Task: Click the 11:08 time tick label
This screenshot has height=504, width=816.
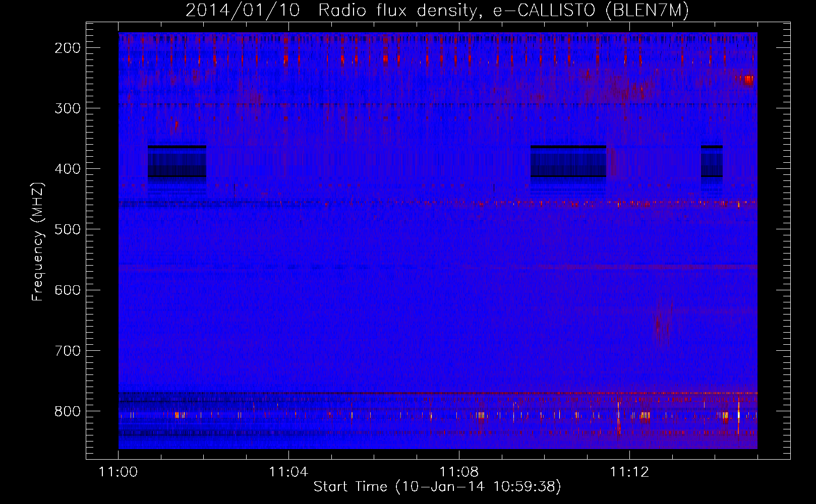Action: 459,472
